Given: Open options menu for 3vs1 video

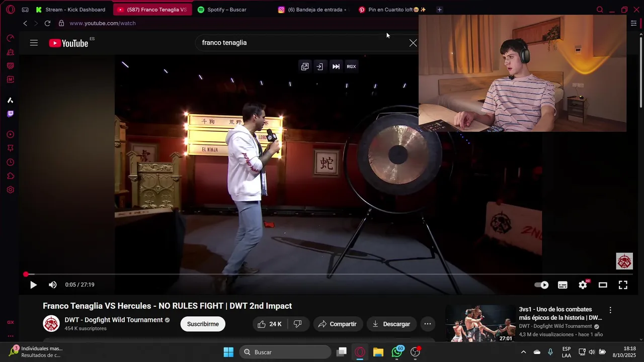Looking at the screenshot, I should tap(610, 310).
